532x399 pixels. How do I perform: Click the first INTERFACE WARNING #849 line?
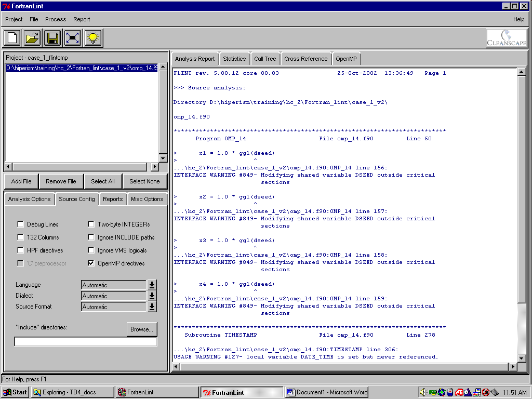(x=304, y=175)
